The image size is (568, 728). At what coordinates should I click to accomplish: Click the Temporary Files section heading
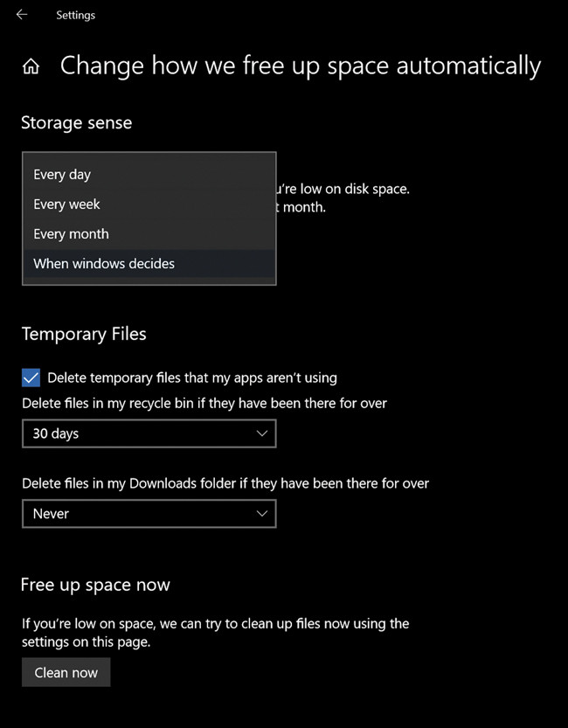[84, 334]
